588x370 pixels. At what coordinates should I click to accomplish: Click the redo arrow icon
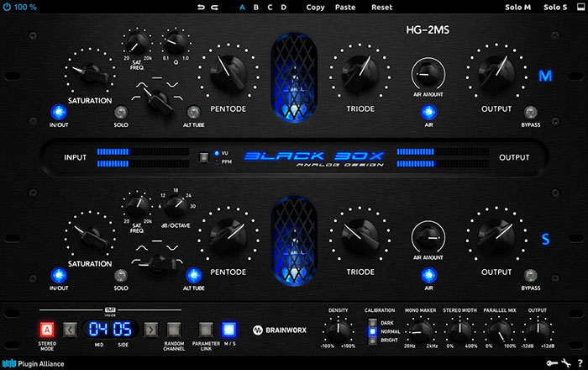(x=215, y=7)
